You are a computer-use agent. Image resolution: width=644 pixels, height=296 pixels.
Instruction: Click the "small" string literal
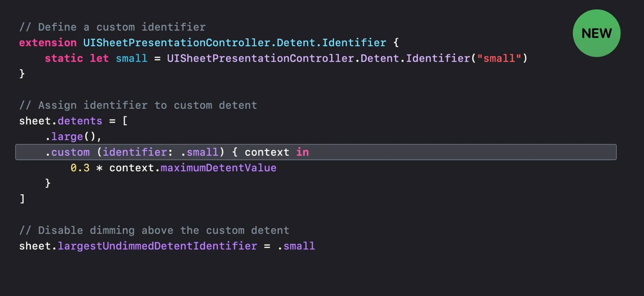click(499, 58)
